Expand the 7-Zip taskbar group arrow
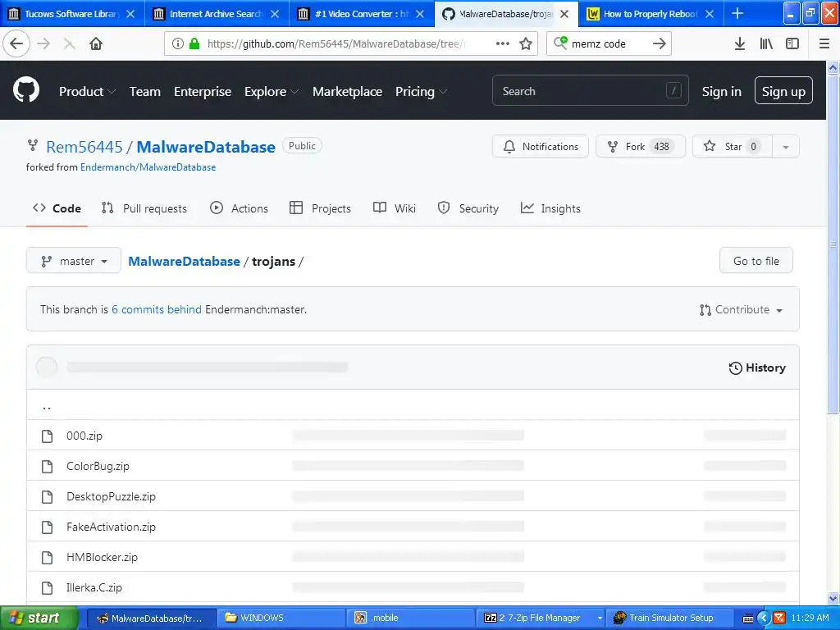The height and width of the screenshot is (630, 840). 600,618
